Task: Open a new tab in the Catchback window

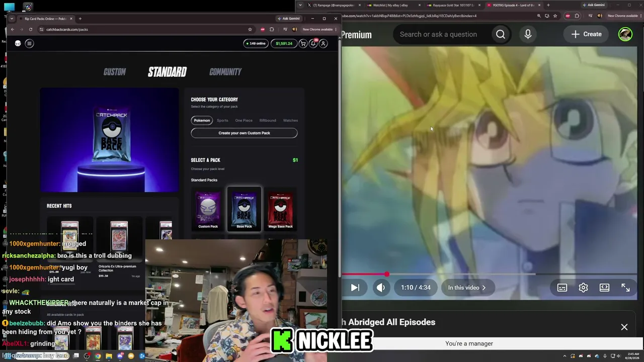Action: [80, 19]
